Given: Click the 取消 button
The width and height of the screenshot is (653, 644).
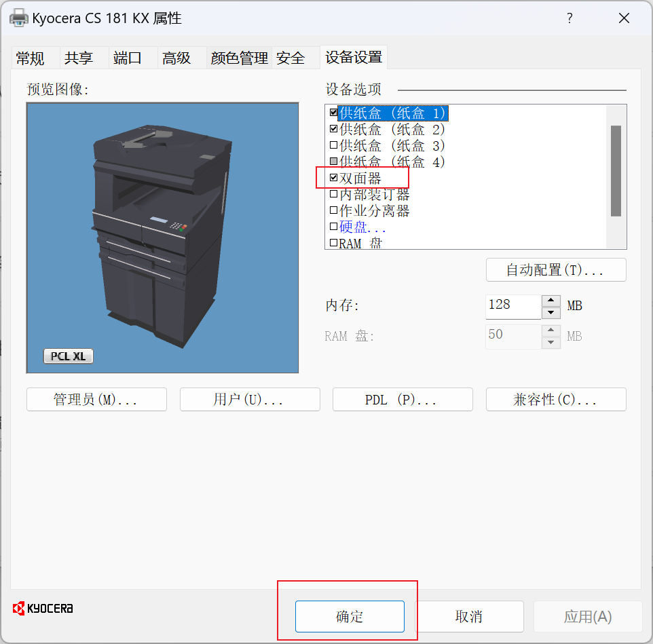Looking at the screenshot, I should pos(469,617).
